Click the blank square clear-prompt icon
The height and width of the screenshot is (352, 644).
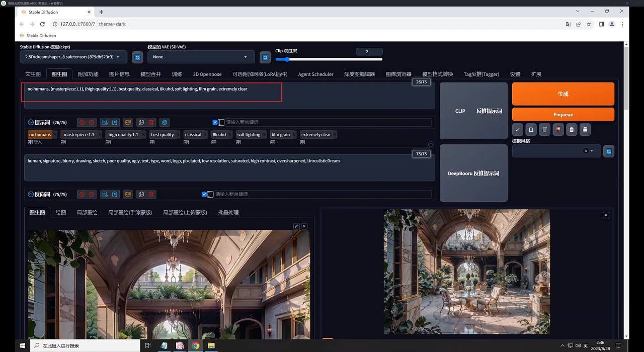(x=531, y=130)
